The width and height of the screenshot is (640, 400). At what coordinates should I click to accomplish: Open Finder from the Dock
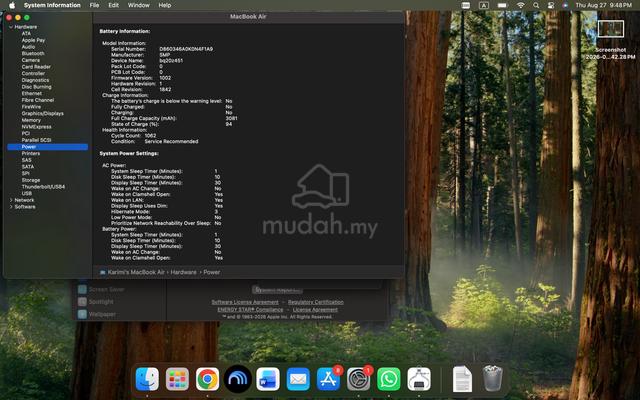147,379
